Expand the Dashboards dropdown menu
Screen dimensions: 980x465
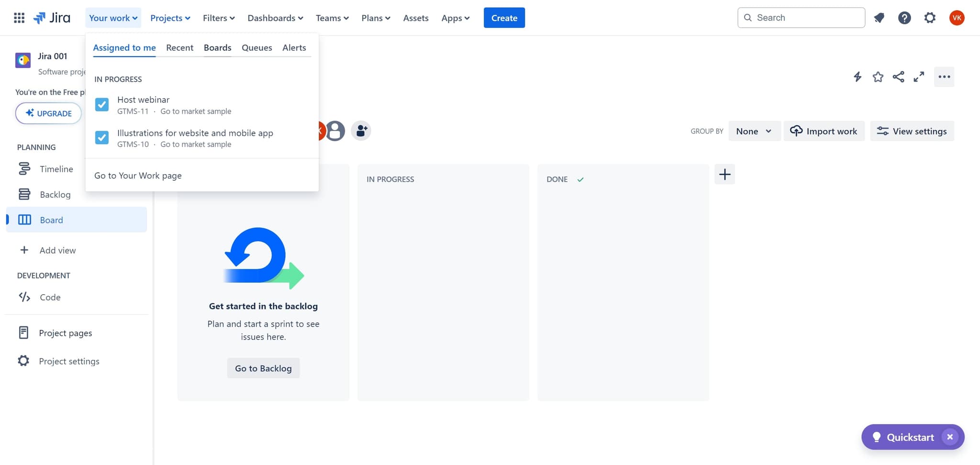(x=275, y=18)
